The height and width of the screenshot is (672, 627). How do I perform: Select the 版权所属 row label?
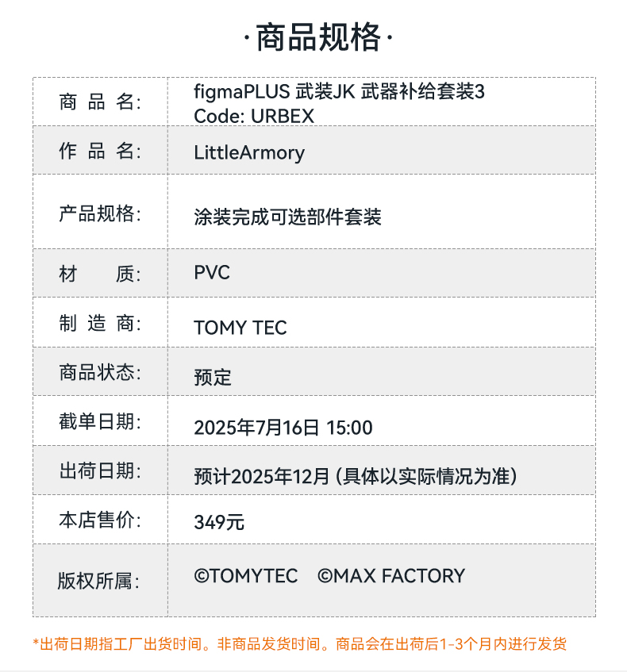pyautogui.click(x=99, y=581)
